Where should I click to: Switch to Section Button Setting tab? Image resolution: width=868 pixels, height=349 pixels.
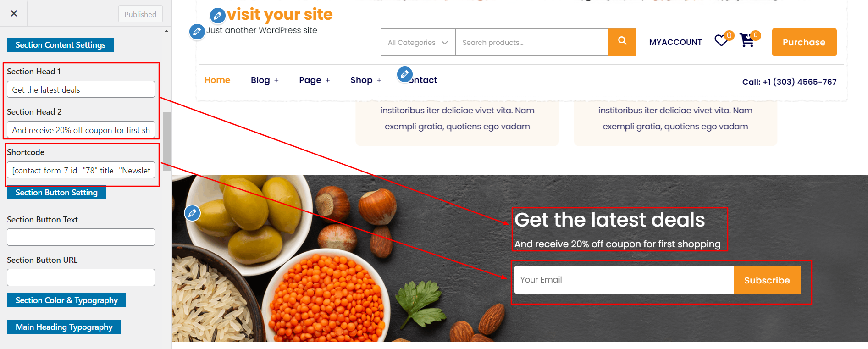tap(56, 193)
